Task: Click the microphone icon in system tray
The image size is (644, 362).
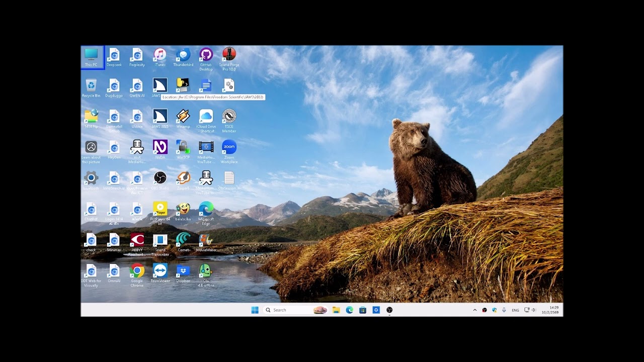Action: click(504, 310)
